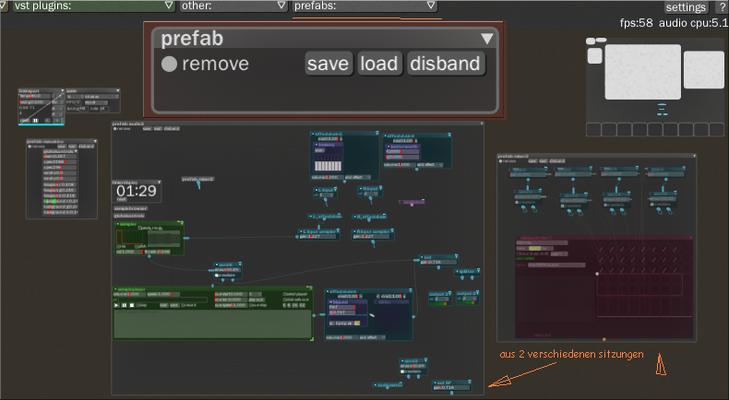Click load in the large prefab panel
The width and height of the screenshot is (729, 400).
pos(379,63)
